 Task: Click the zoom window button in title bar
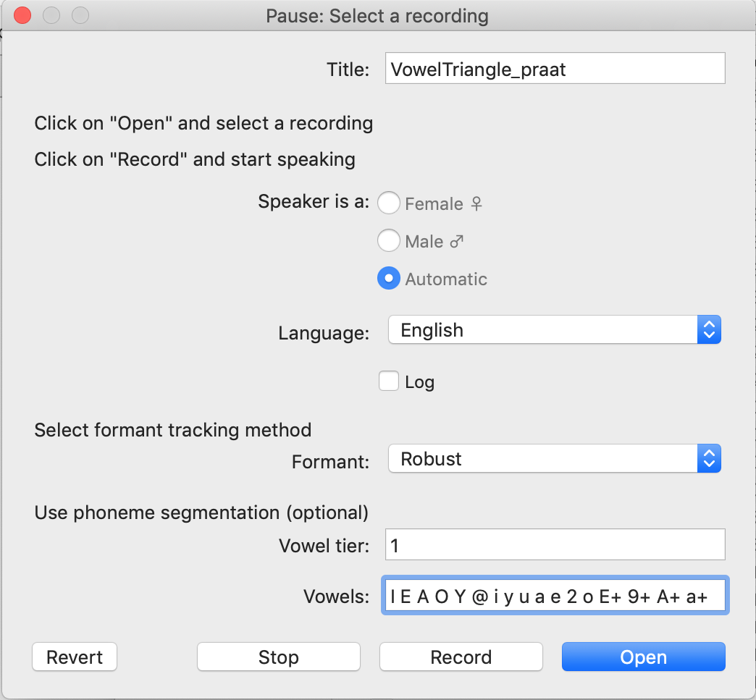click(x=80, y=15)
